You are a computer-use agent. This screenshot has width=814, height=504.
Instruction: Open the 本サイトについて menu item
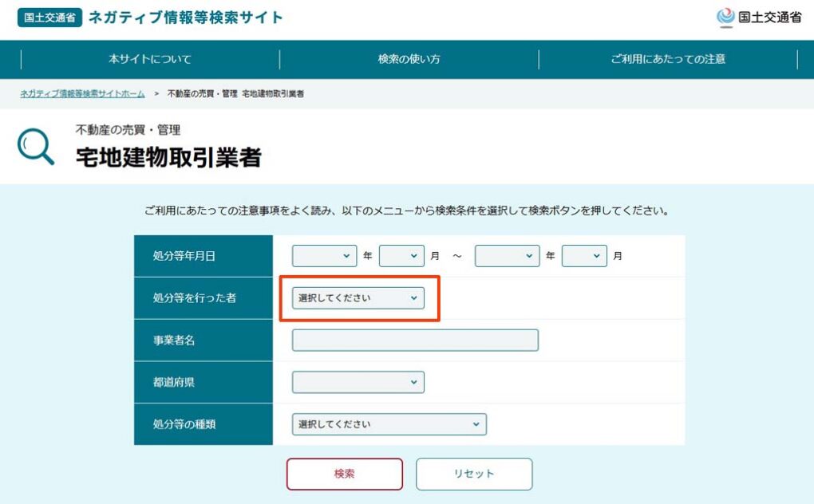pos(150,59)
